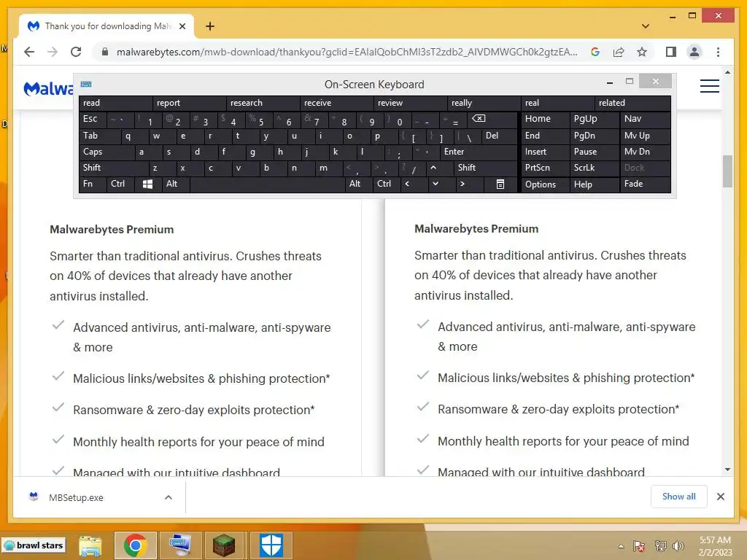
Task: Click the Malwarebytes logo
Action: point(49,88)
